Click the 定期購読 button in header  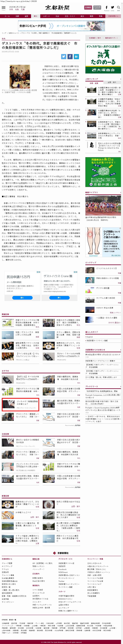[x=88, y=8]
